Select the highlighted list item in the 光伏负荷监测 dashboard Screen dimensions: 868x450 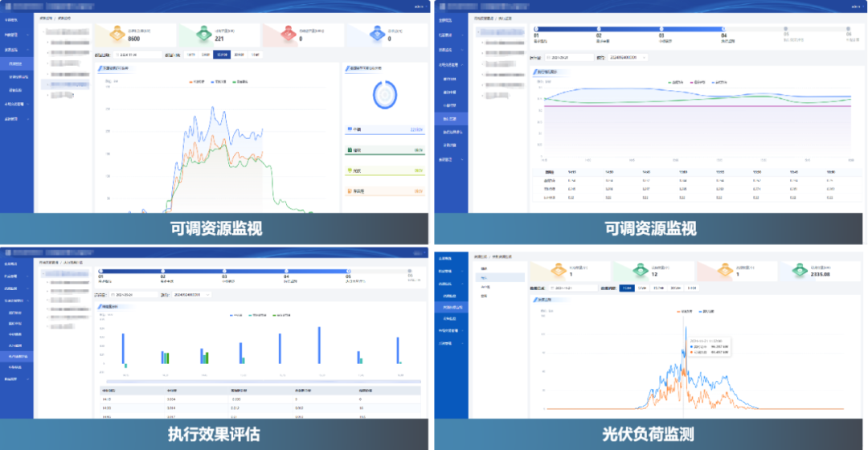[500, 278]
